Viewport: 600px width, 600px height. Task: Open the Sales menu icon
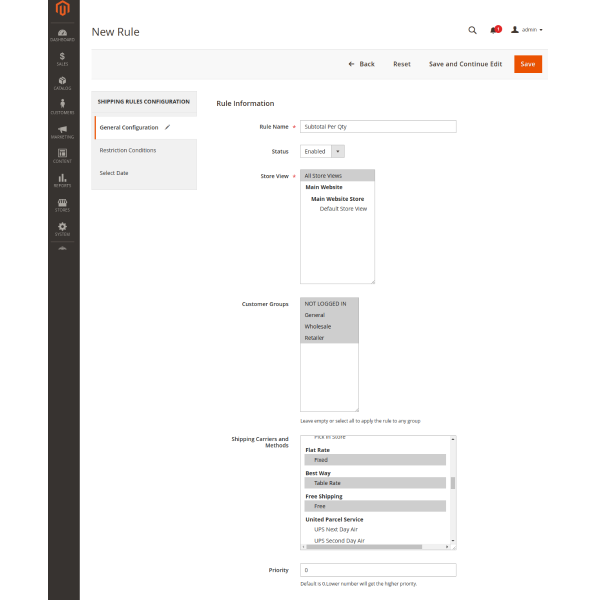62,59
